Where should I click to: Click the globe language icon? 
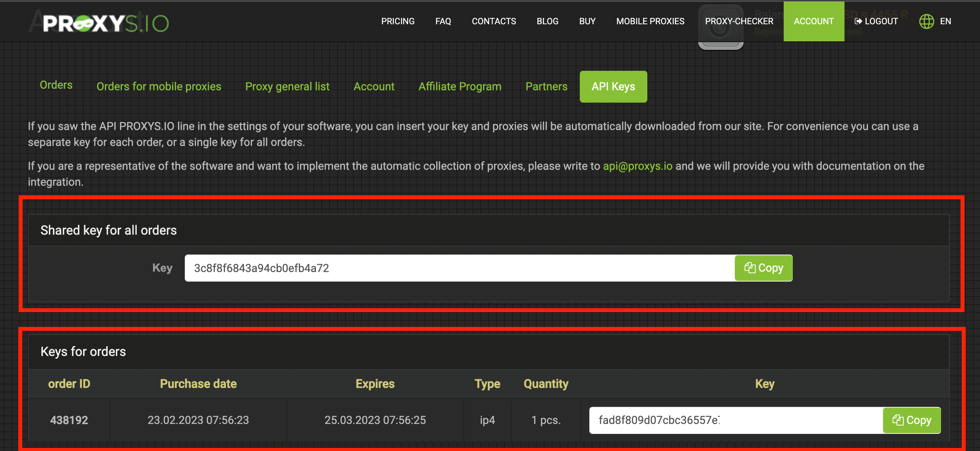[926, 21]
